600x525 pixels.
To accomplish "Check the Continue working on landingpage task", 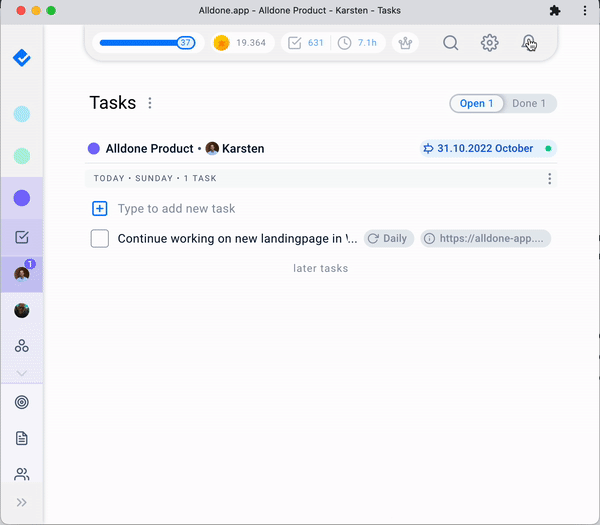I will tap(99, 238).
